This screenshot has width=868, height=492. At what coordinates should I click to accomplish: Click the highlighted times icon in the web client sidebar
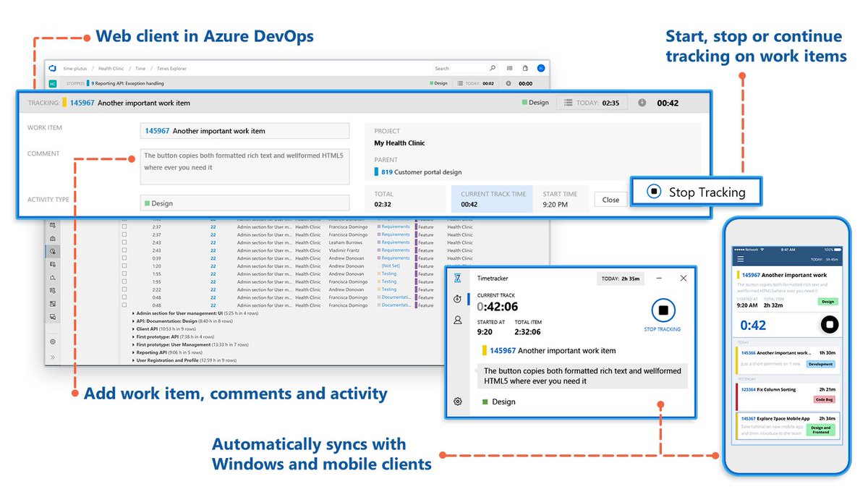pos(53,251)
